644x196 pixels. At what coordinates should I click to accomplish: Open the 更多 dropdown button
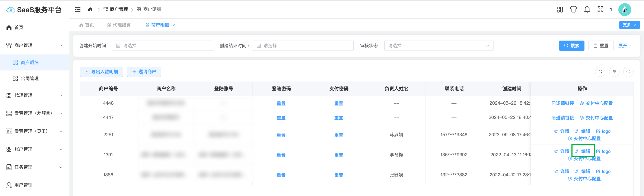(x=629, y=25)
